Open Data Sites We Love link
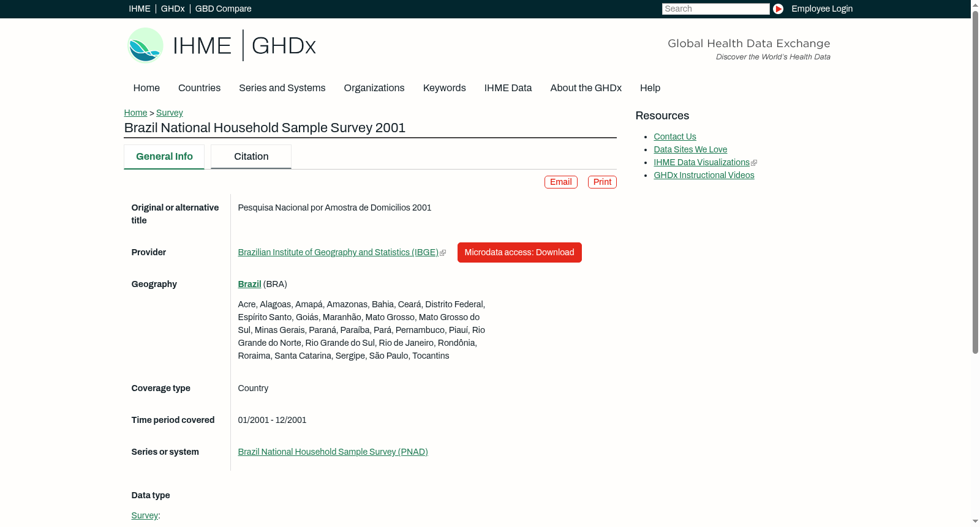 [690, 149]
